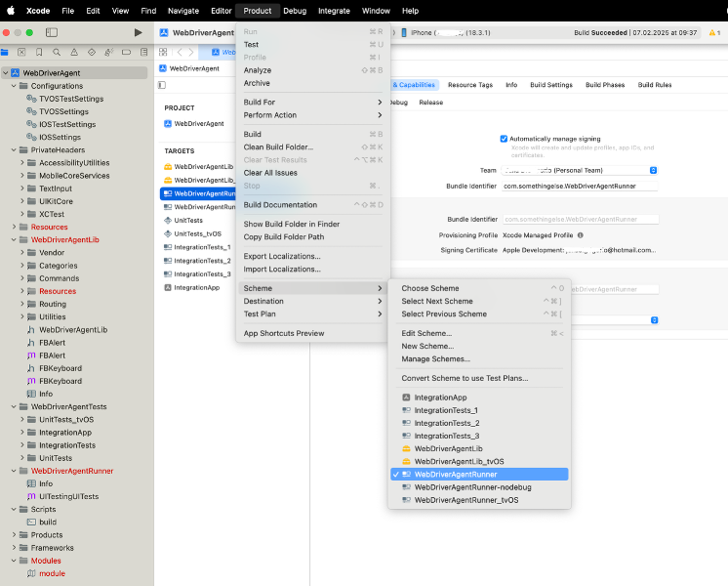This screenshot has width=728, height=586.
Task: Choose the checked WebDriverAgentRunner scheme
Action: pos(479,474)
